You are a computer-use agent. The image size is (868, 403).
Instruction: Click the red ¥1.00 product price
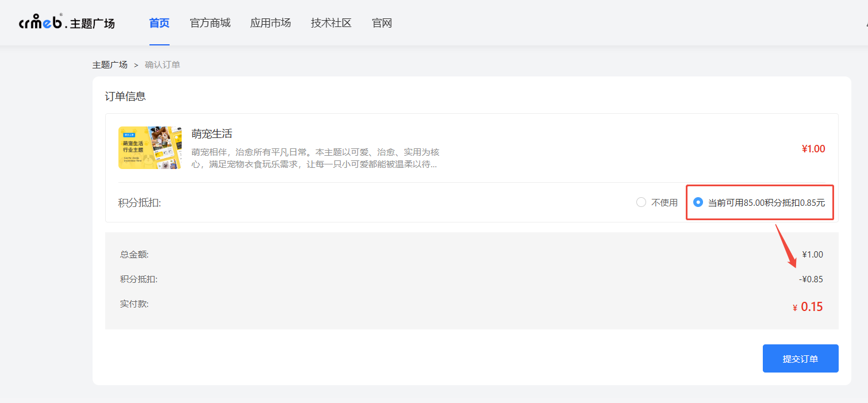click(x=813, y=149)
